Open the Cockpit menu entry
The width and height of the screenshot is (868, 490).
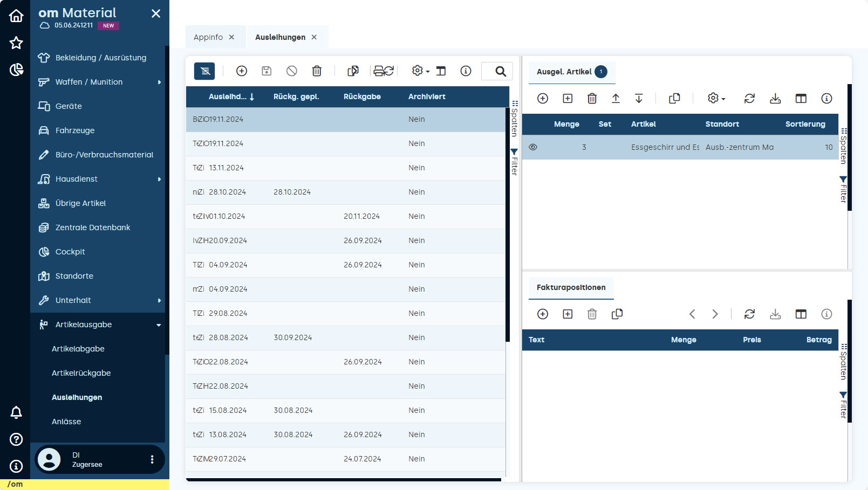click(70, 252)
